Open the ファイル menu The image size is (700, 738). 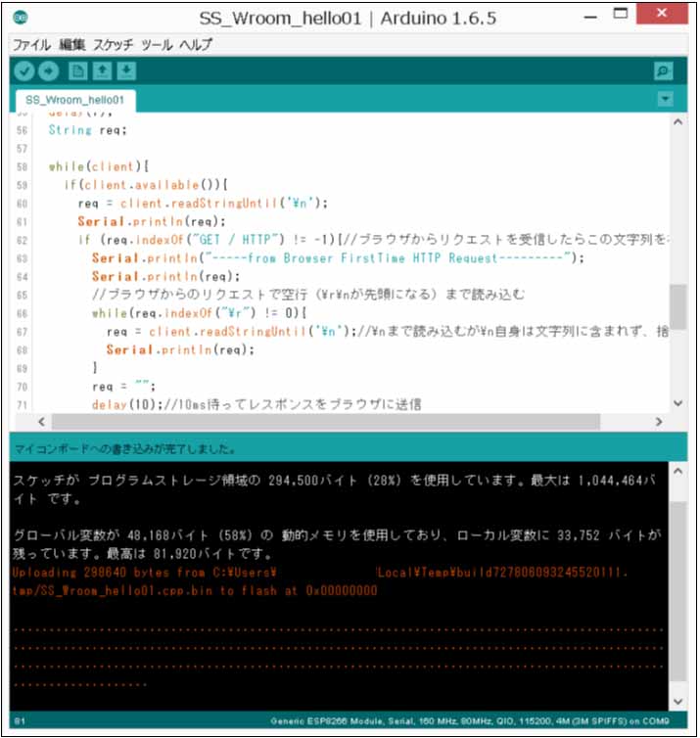31,45
